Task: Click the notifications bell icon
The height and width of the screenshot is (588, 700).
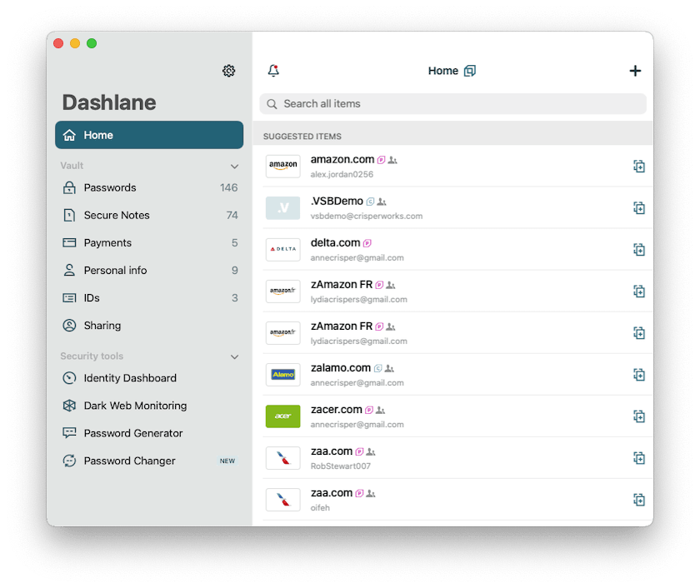Action: pyautogui.click(x=273, y=71)
